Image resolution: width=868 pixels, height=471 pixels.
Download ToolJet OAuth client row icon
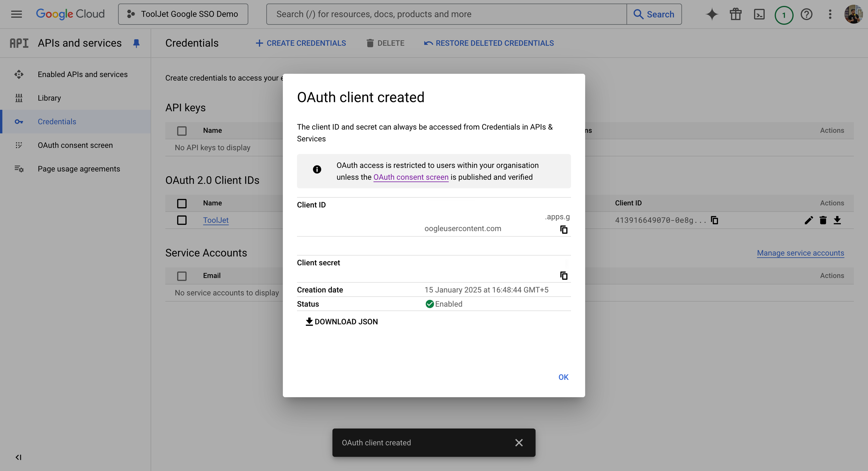(837, 220)
